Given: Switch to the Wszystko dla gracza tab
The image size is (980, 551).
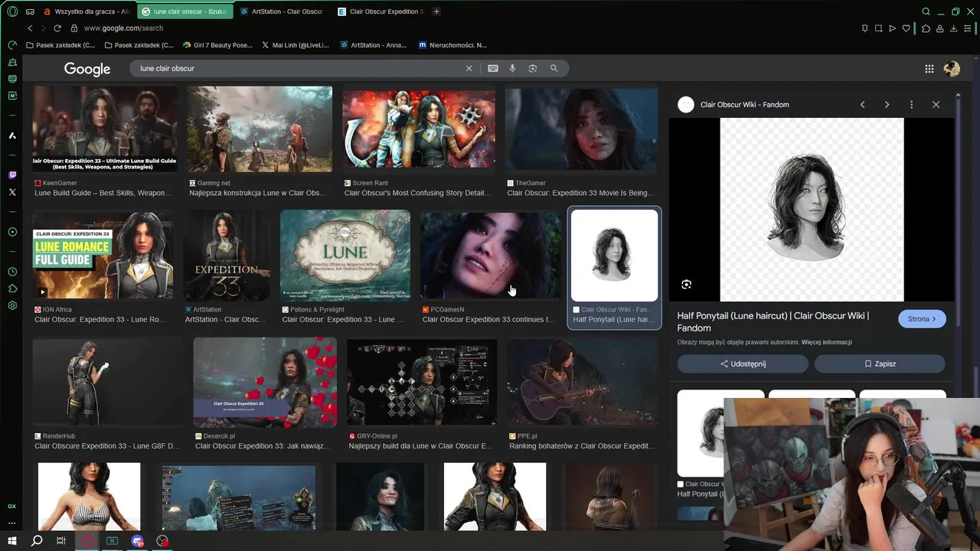Looking at the screenshot, I should tap(86, 11).
